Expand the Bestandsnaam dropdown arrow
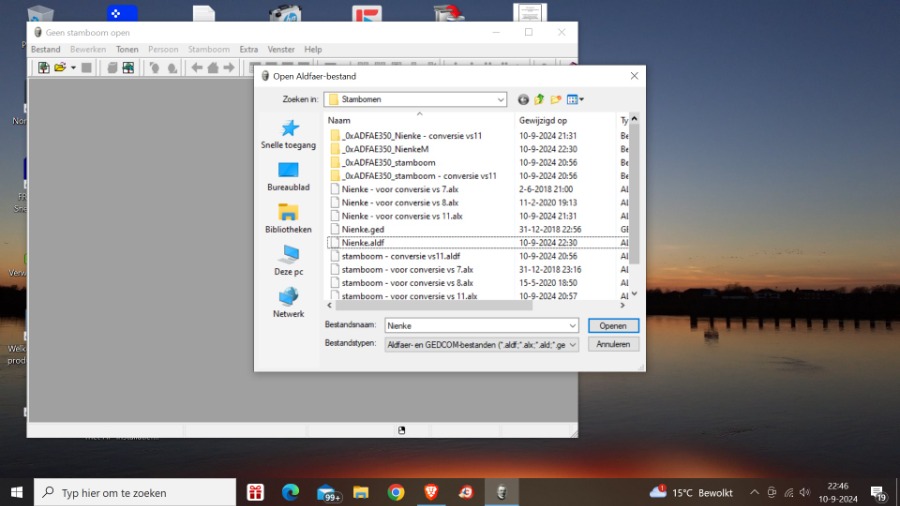 click(572, 326)
